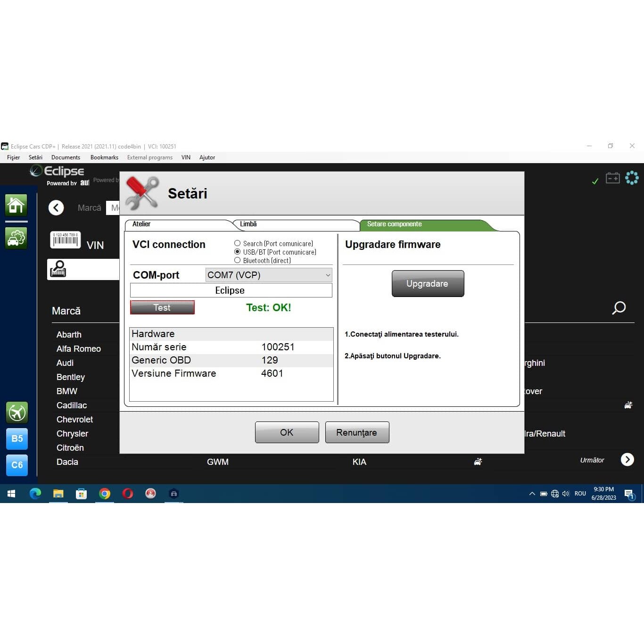Click the C6 sidebar button
Image resolution: width=644 pixels, height=644 pixels.
[17, 465]
